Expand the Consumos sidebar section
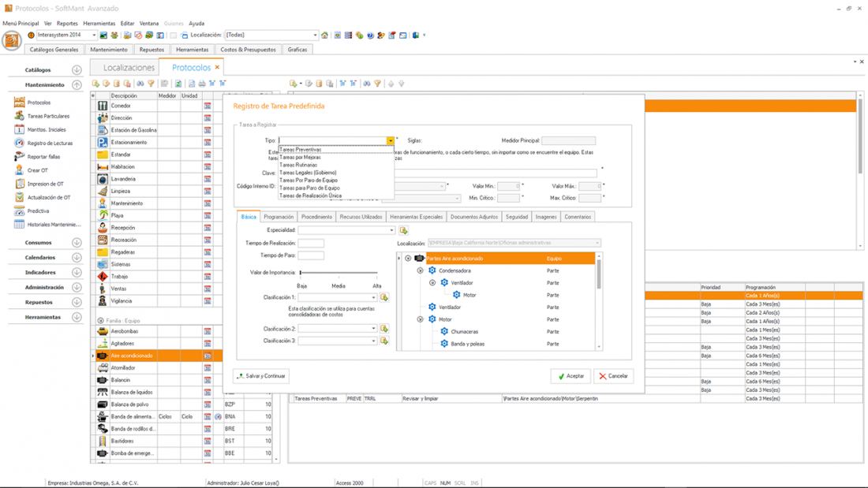Image resolution: width=868 pixels, height=488 pixels. click(x=77, y=243)
